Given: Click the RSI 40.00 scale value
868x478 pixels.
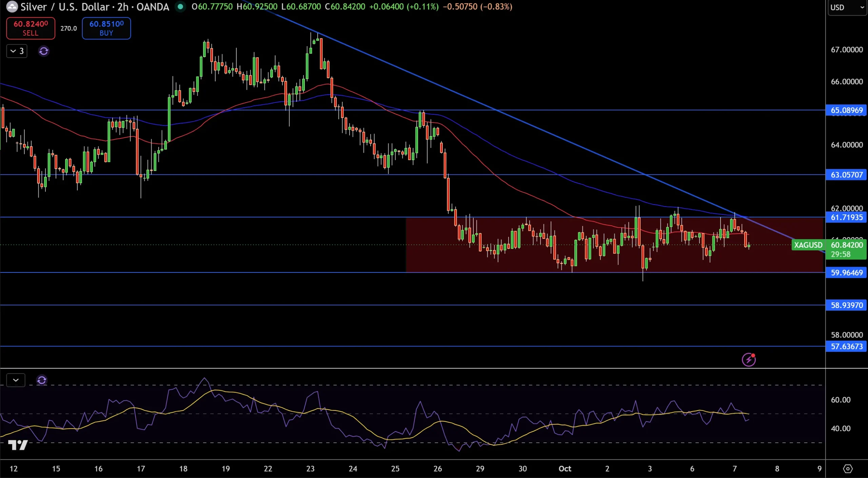Looking at the screenshot, I should [840, 428].
